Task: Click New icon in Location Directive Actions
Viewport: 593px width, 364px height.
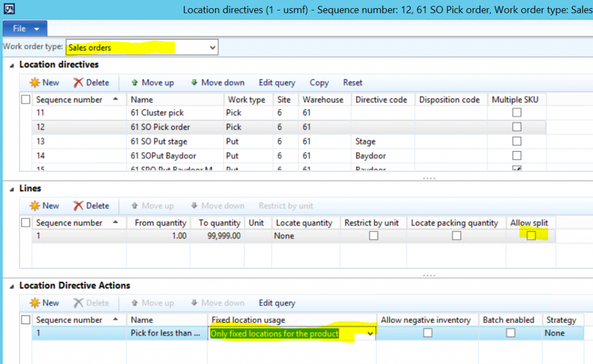Action: pos(35,303)
